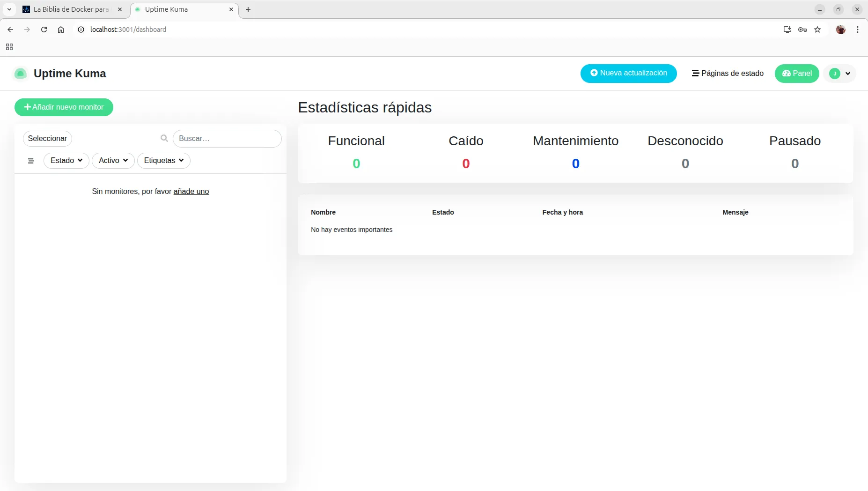Reload the dashboard page
This screenshot has height=491, width=868.
[44, 30]
